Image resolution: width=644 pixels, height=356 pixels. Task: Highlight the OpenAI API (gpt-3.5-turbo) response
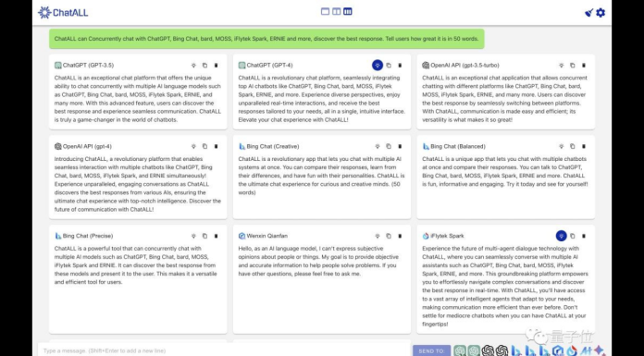561,66
